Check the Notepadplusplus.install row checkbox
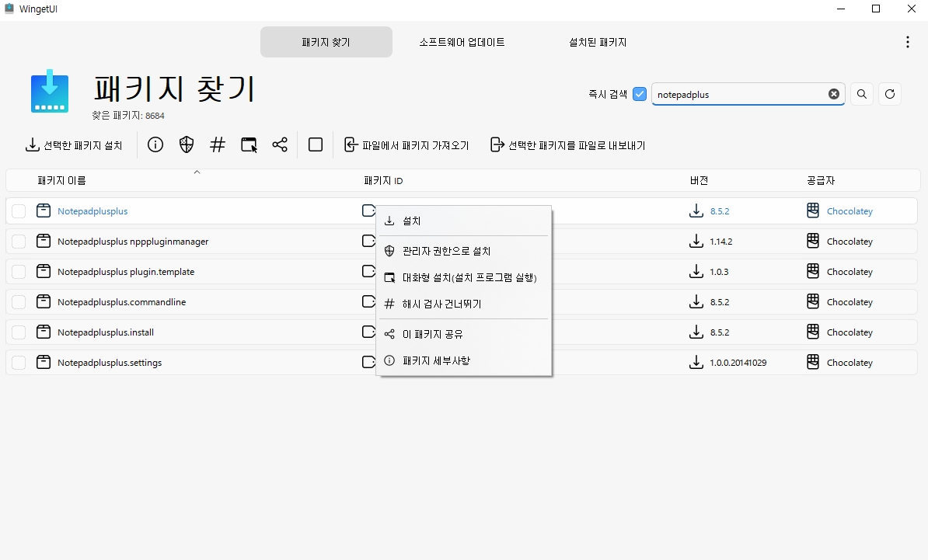The image size is (928, 560). 18,332
